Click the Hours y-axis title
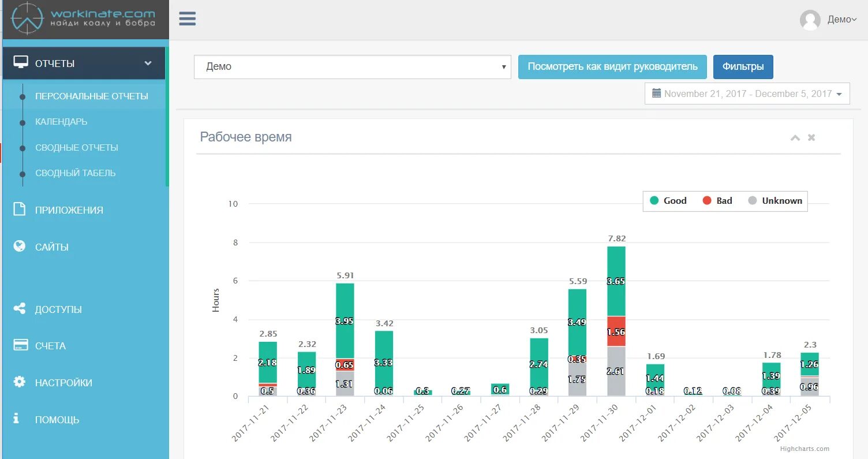 [x=216, y=300]
